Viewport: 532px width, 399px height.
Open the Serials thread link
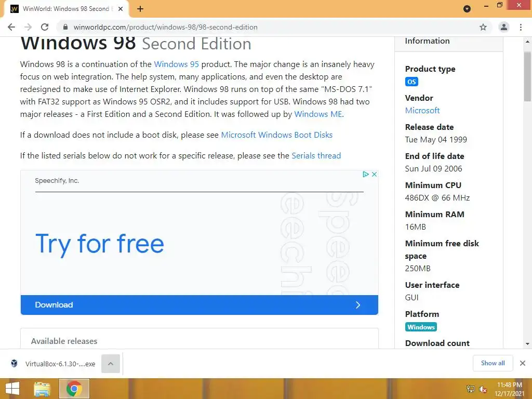click(x=316, y=155)
